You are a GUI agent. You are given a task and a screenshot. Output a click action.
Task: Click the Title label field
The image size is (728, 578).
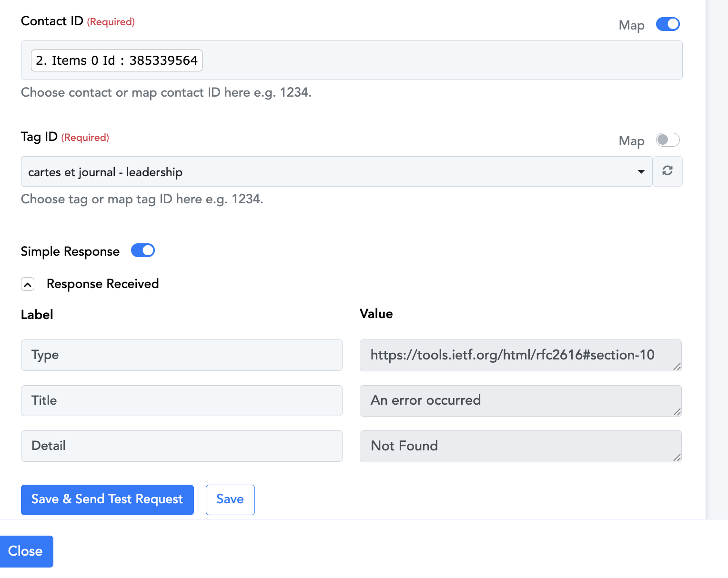[x=182, y=400]
